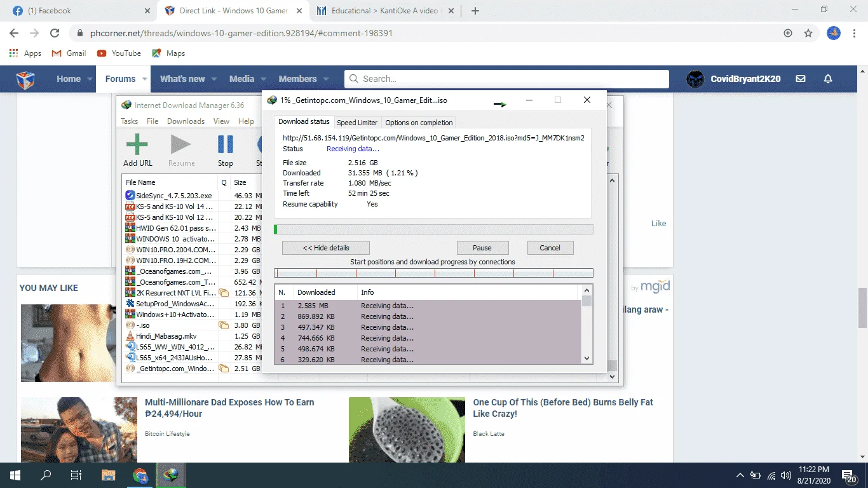Open the IDM View menu
The width and height of the screenshot is (868, 488).
221,121
